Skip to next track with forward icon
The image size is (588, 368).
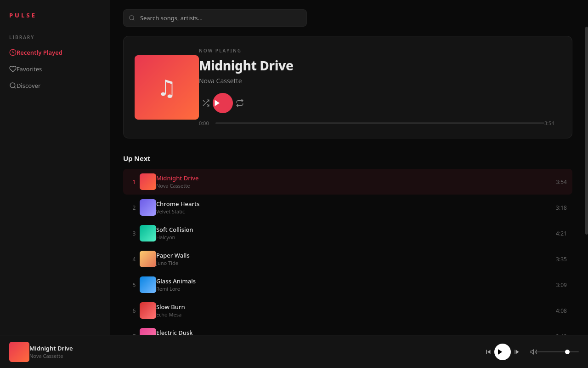[x=516, y=351]
